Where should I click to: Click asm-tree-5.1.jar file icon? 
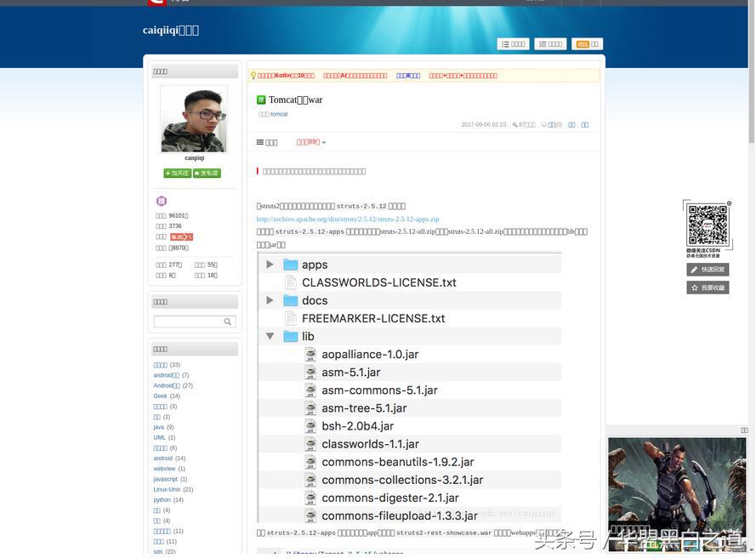pos(310,408)
